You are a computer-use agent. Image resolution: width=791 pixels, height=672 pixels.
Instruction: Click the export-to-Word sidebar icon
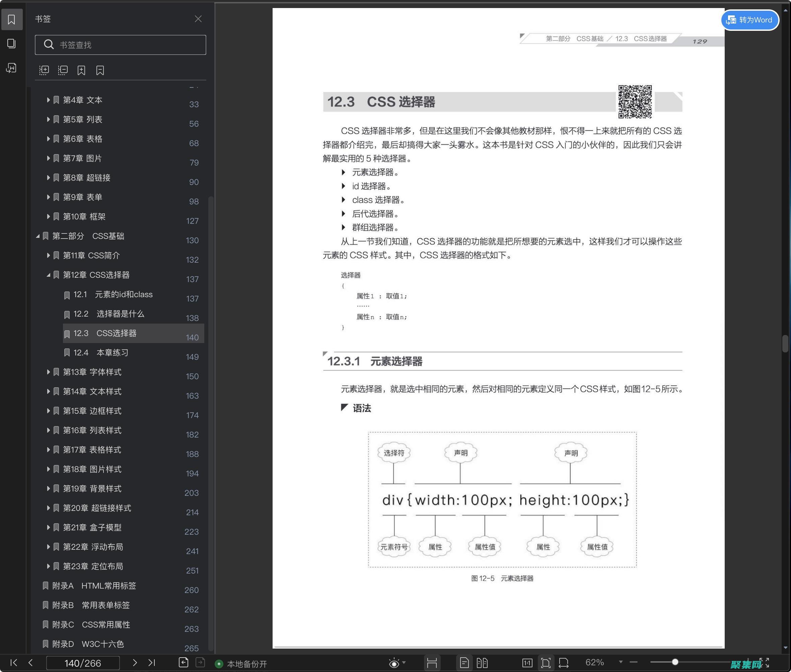pyautogui.click(x=11, y=68)
